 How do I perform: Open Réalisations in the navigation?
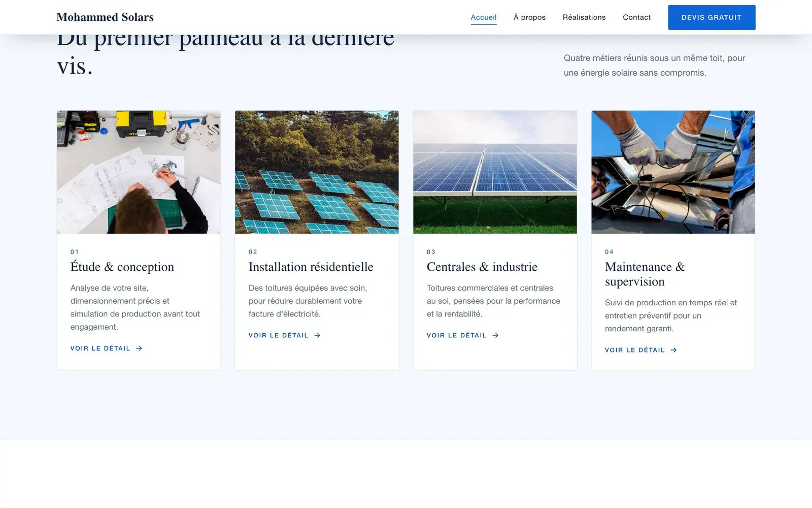coord(584,17)
